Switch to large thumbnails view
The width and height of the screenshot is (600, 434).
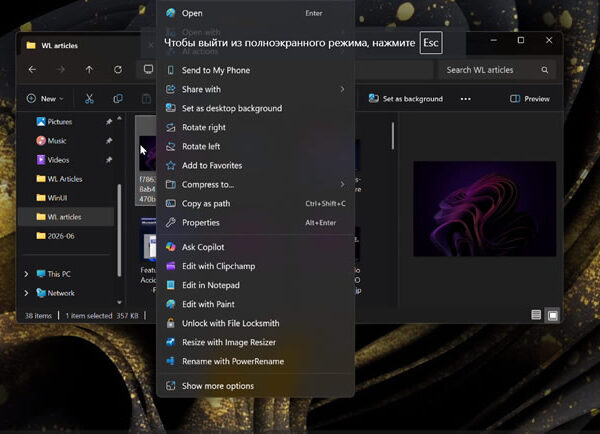[x=553, y=315]
